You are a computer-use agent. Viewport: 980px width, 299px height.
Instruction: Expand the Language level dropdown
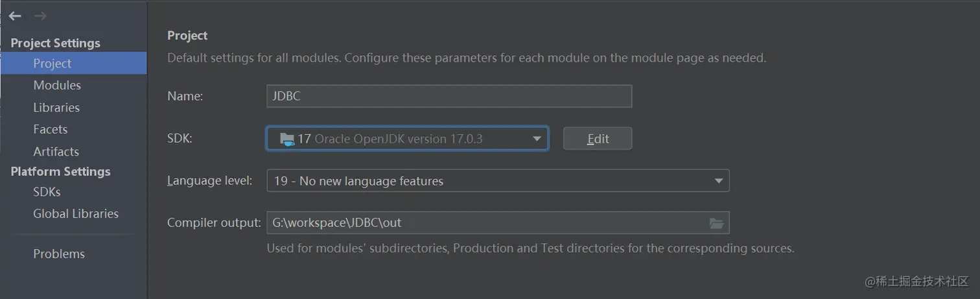coord(718,181)
